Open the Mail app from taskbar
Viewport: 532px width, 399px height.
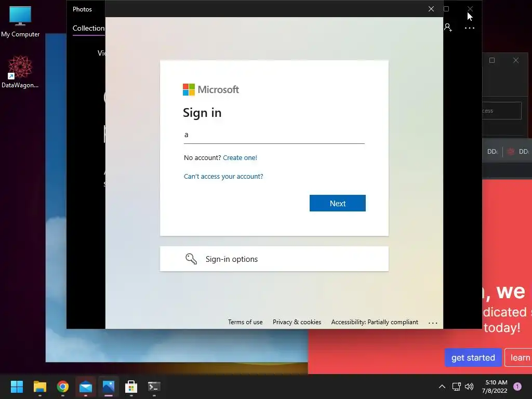86,387
